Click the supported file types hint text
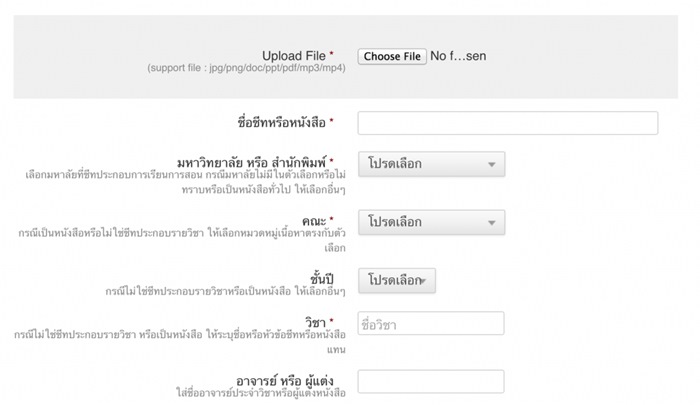Image resolution: width=700 pixels, height=405 pixels. coord(246,68)
